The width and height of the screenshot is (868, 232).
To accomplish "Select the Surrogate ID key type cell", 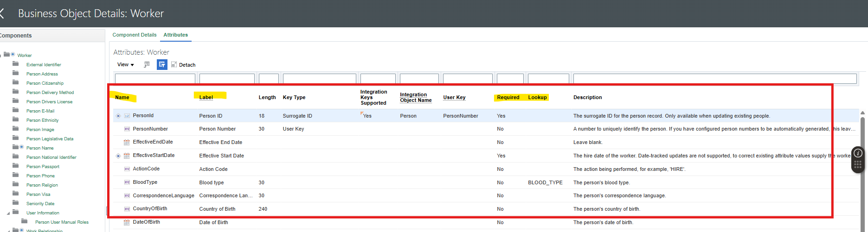I will pos(297,116).
